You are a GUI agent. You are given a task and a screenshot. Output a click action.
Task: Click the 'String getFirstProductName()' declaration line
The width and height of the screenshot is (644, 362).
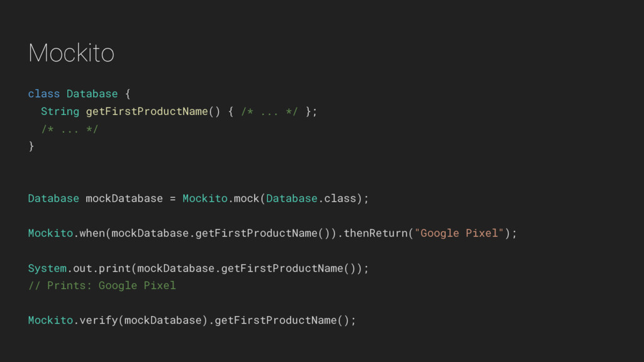click(179, 112)
